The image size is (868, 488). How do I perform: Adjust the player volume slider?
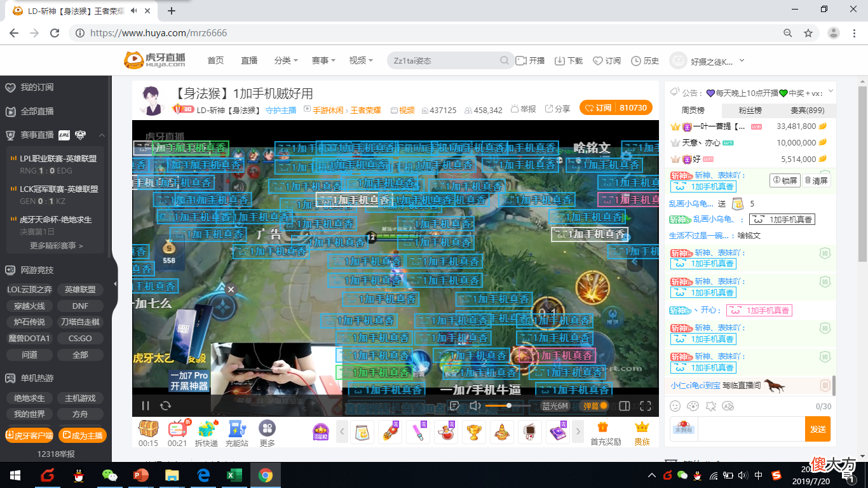click(x=507, y=405)
